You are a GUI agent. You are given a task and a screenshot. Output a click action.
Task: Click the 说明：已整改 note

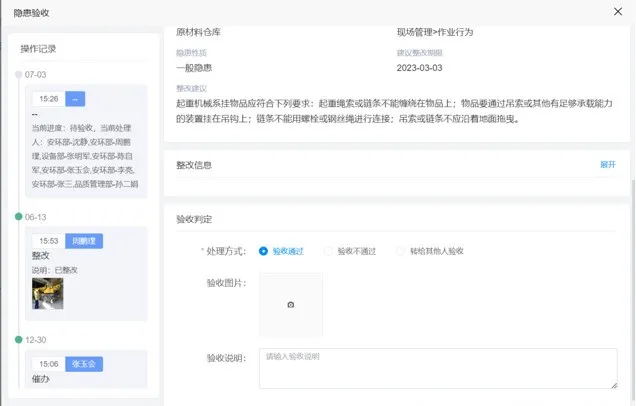54,270
